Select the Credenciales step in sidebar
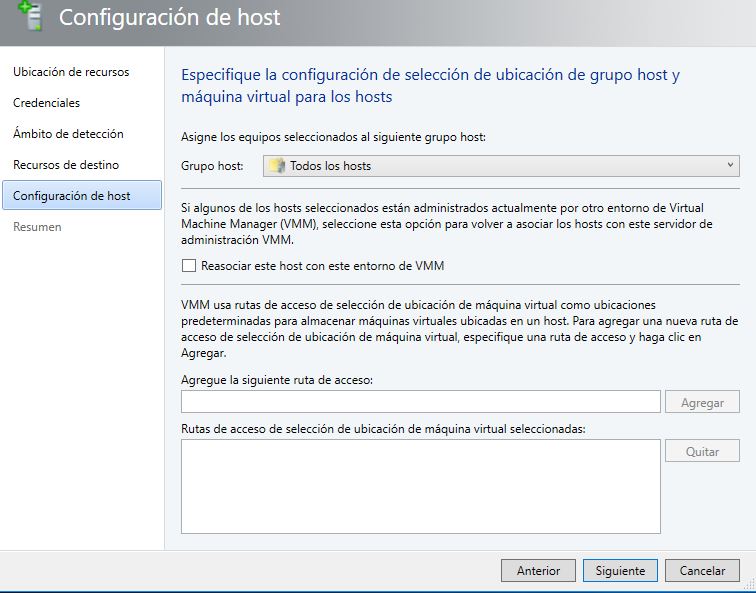The image size is (756, 593). [x=47, y=103]
